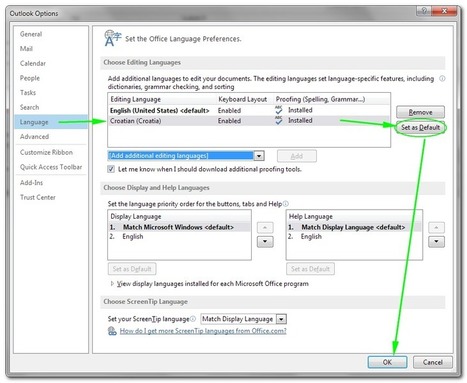This screenshot has width=467, height=383.
Task: Select the English (United States) editing language row
Action: (x=249, y=110)
